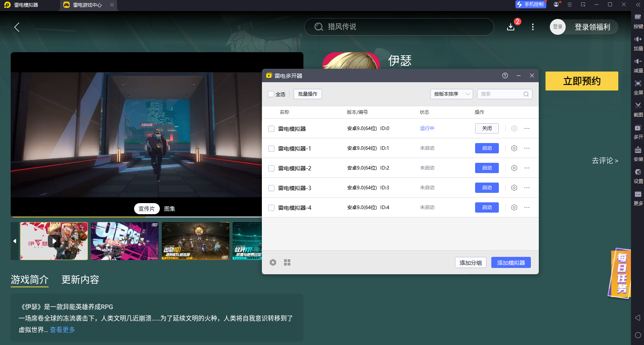
Task: Open the 去评论 link
Action: coord(605,160)
